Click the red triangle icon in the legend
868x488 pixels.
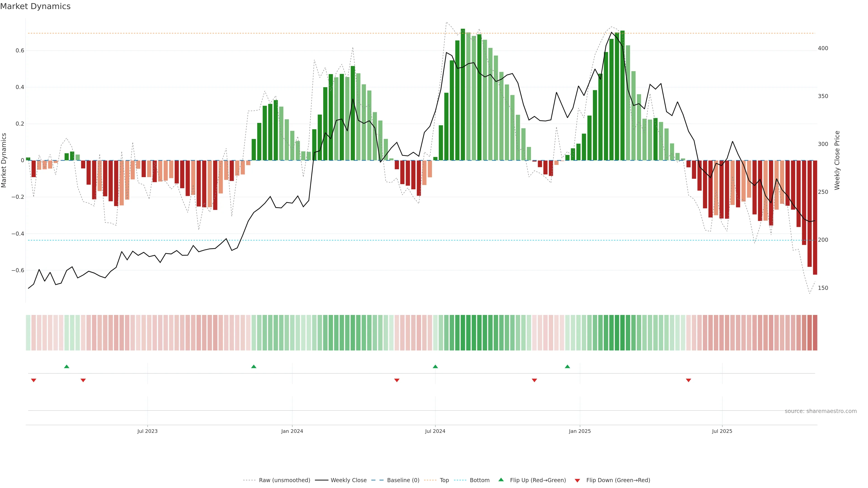[578, 481]
